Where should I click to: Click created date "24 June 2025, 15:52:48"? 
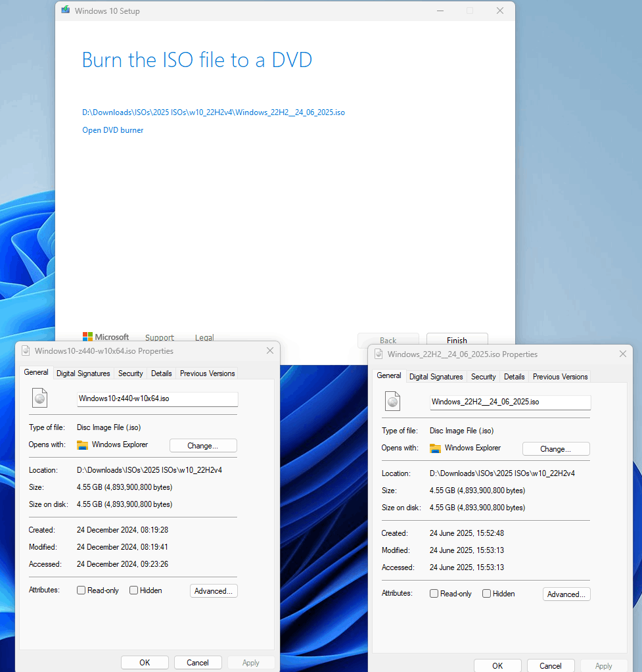[x=467, y=533]
